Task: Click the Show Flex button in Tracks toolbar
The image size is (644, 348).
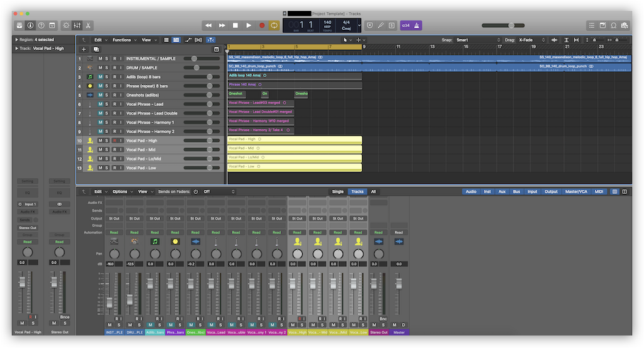Action: (x=198, y=40)
